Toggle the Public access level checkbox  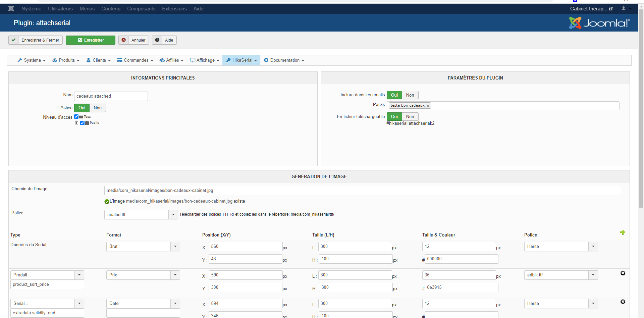(82, 123)
